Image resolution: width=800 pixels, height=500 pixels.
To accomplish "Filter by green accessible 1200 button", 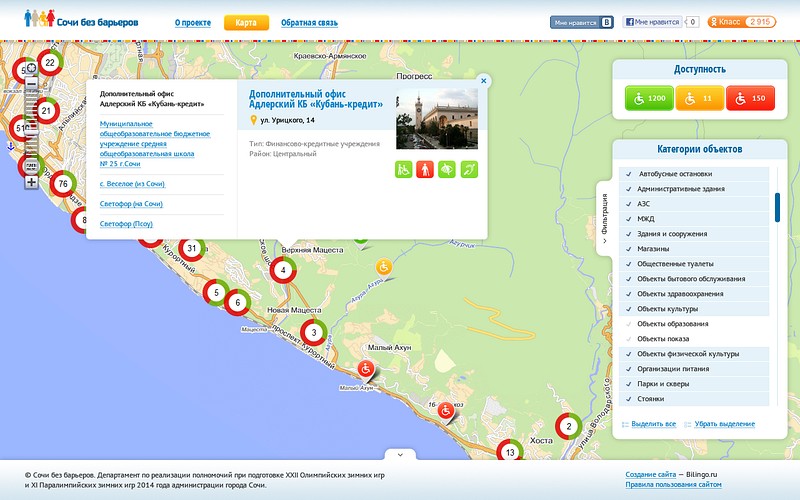I will [649, 98].
